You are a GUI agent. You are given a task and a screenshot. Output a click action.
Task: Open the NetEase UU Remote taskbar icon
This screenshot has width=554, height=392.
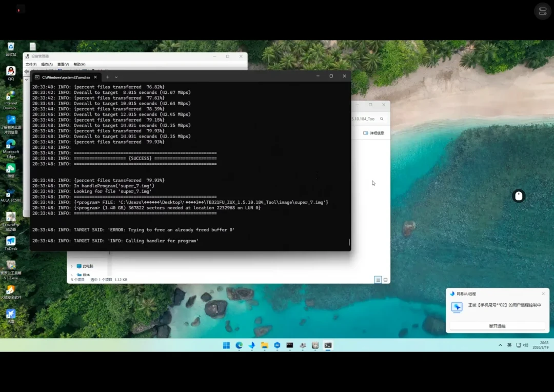click(252, 345)
